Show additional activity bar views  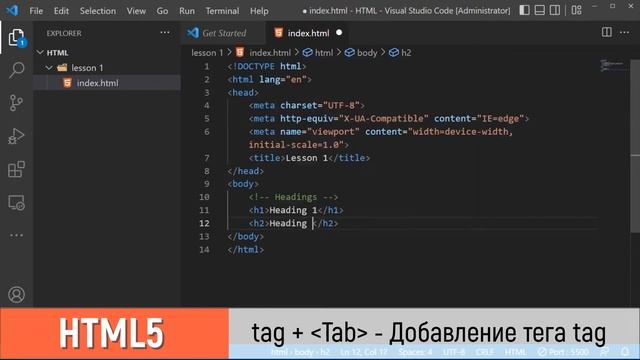[x=16, y=235]
